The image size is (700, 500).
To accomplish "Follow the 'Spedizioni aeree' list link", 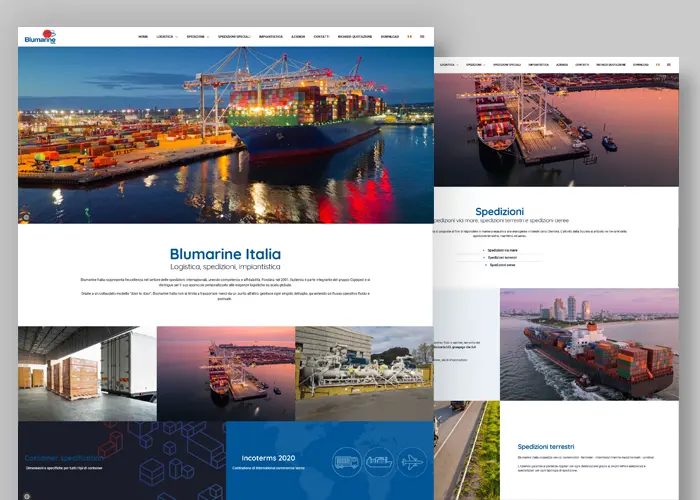I will click(x=502, y=265).
